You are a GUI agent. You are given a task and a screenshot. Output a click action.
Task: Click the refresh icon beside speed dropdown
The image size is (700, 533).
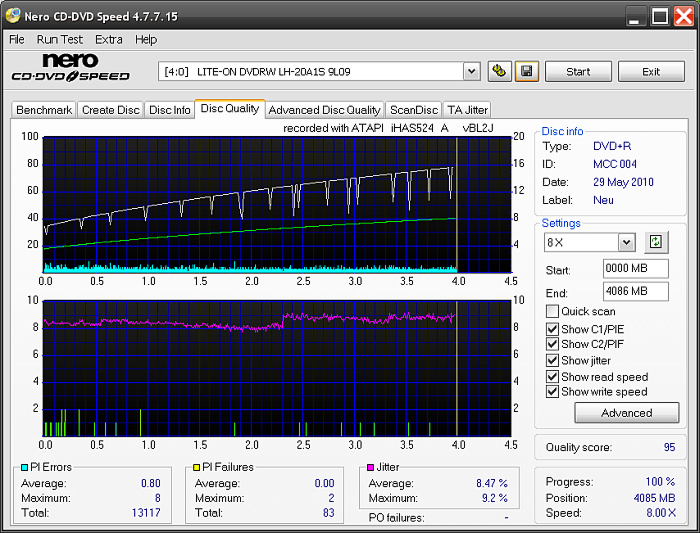tap(656, 242)
